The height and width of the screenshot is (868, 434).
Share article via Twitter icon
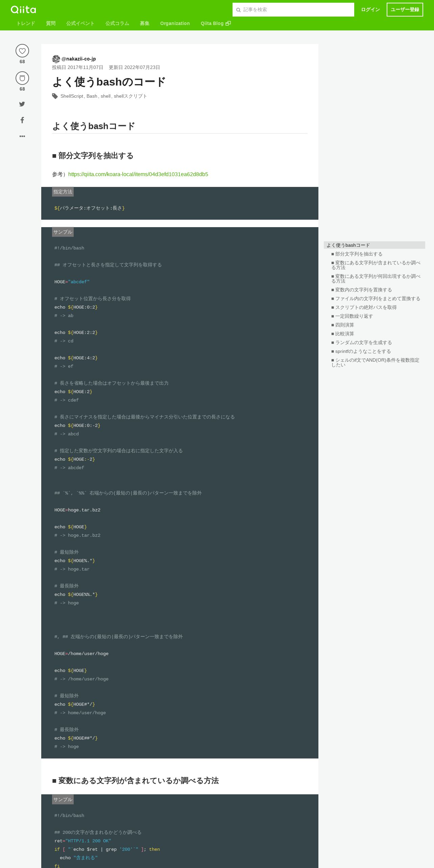[22, 104]
